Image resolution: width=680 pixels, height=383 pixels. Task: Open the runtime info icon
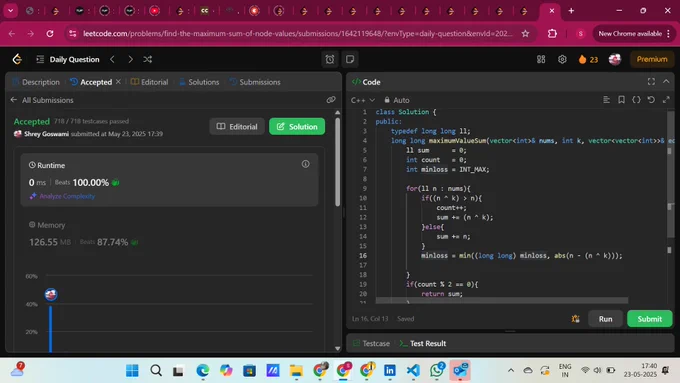tap(306, 164)
